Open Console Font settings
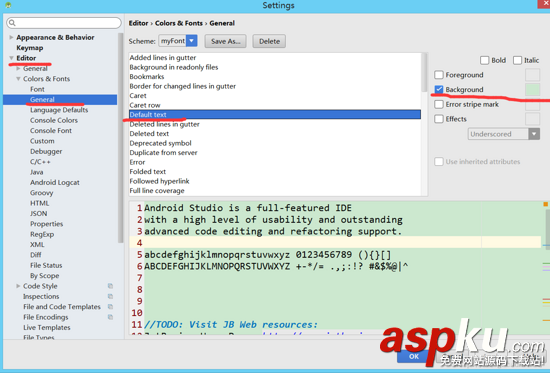 click(x=51, y=131)
